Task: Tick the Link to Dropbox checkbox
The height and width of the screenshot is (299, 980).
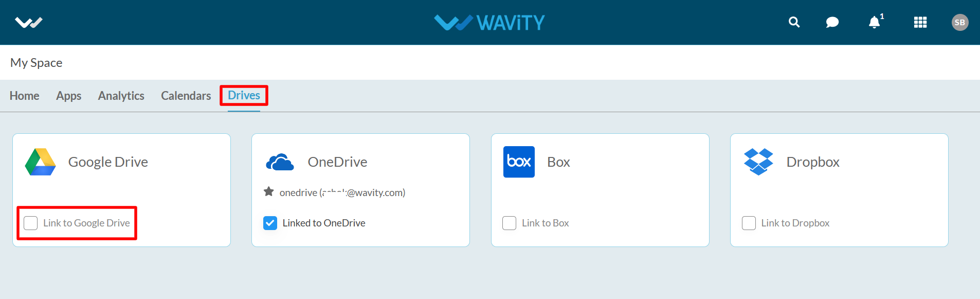Action: point(749,223)
